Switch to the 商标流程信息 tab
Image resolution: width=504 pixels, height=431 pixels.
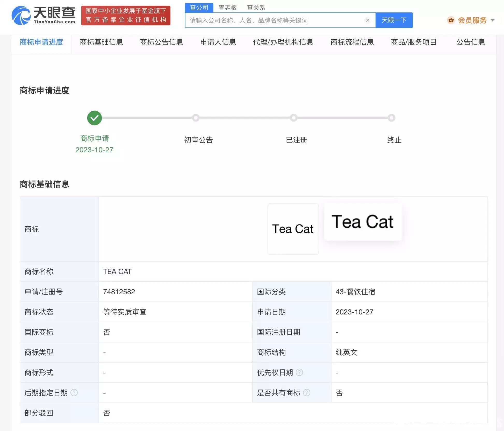(352, 42)
